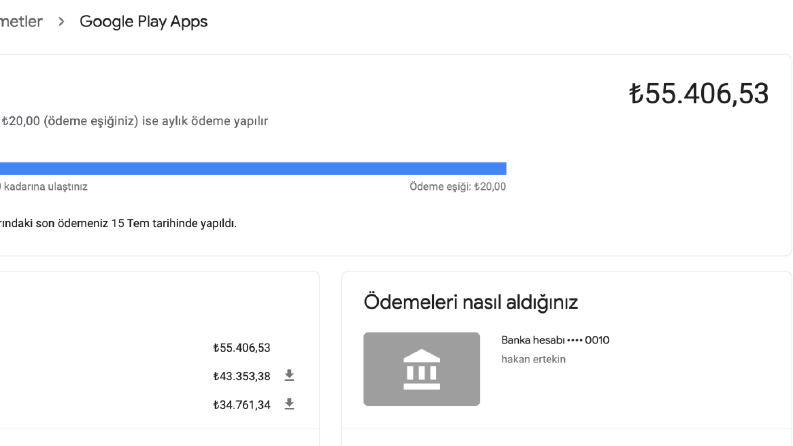The image size is (793, 446).
Task: Click the 'ise aylık ödeme yapılır' description text
Action: [x=205, y=121]
